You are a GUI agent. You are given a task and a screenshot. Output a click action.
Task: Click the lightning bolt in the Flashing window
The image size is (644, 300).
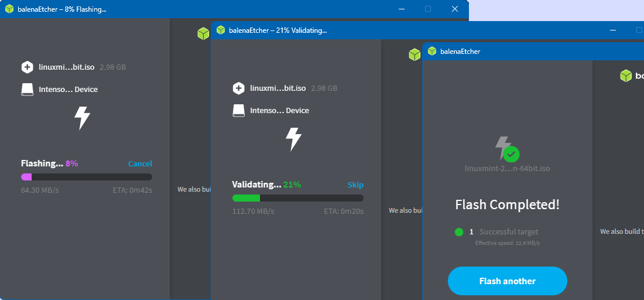point(82,118)
